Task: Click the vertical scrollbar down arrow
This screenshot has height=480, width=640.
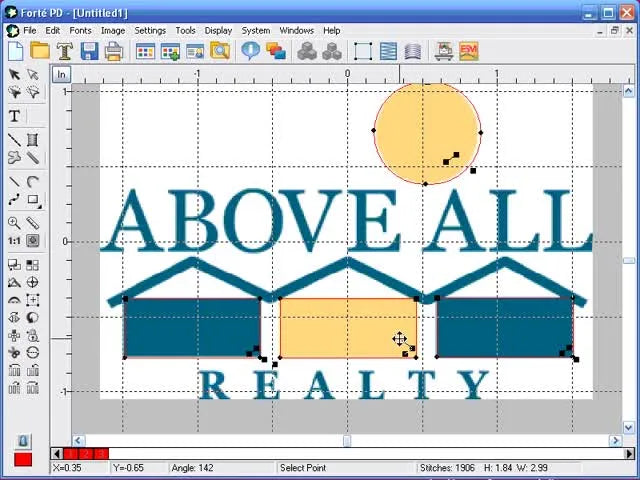Action: [x=629, y=427]
